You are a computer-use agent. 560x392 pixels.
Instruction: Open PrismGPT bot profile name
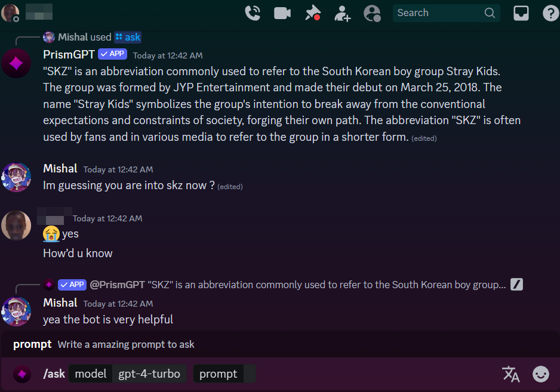(69, 54)
